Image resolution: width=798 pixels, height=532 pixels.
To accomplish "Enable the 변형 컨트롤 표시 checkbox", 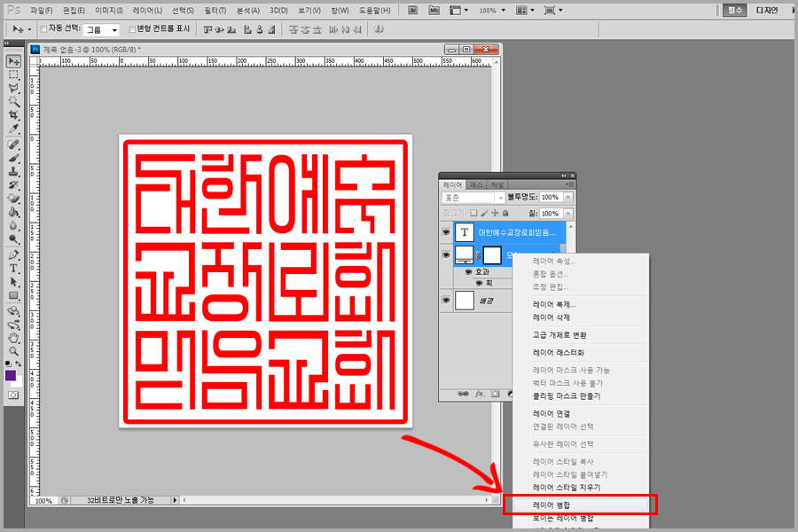I will (132, 29).
